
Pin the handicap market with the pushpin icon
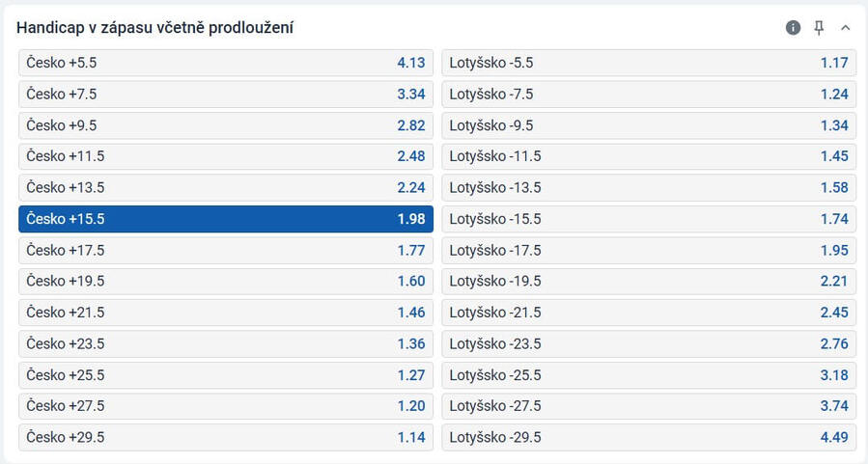[x=819, y=28]
